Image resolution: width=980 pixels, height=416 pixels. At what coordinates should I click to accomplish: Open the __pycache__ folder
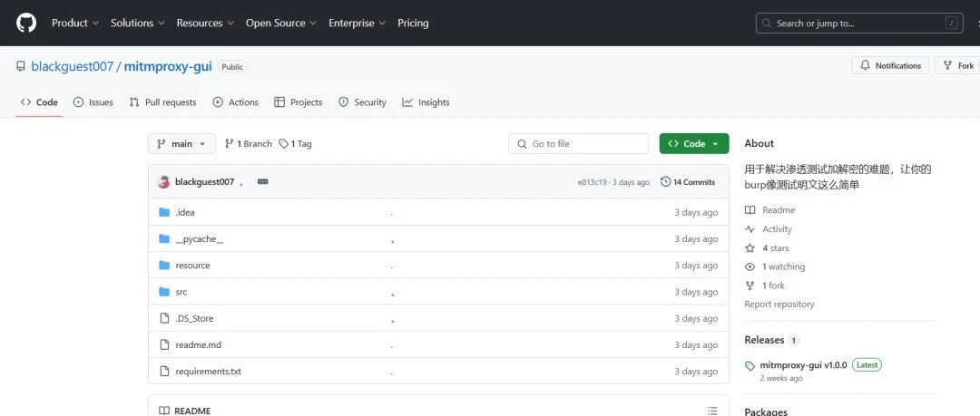tap(200, 239)
